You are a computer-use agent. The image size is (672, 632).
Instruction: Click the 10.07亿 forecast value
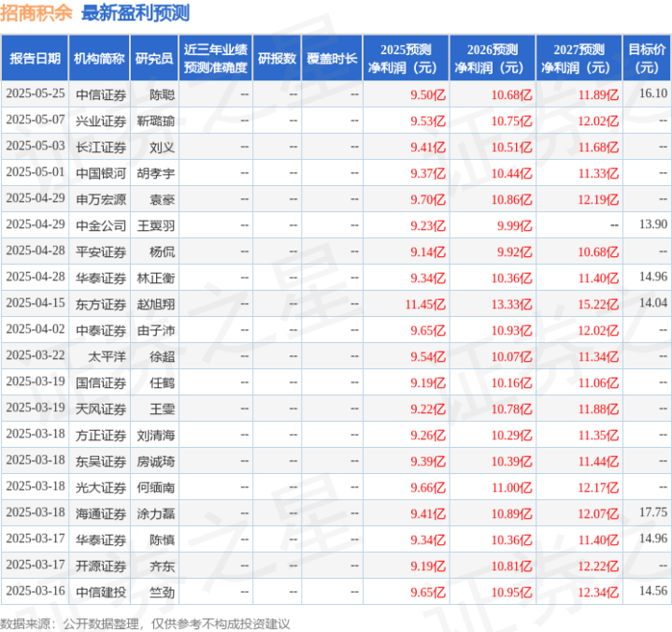click(x=512, y=356)
